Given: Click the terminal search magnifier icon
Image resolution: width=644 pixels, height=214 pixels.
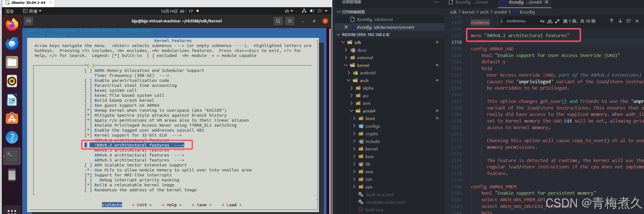Looking at the screenshot, I should coord(278,21).
